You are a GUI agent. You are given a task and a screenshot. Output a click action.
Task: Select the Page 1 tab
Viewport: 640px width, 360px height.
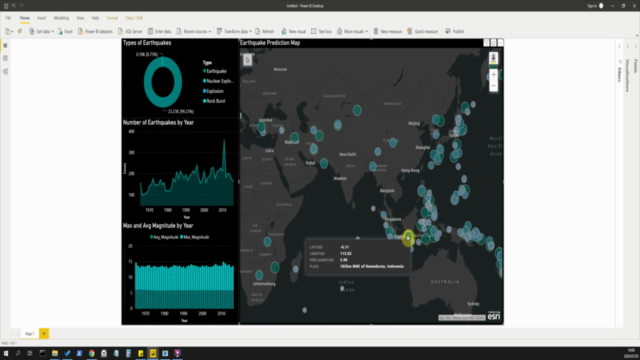click(30, 334)
